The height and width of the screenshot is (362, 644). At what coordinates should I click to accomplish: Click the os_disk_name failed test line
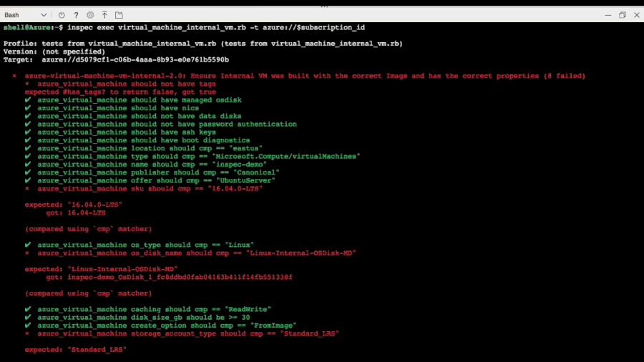[x=197, y=253]
